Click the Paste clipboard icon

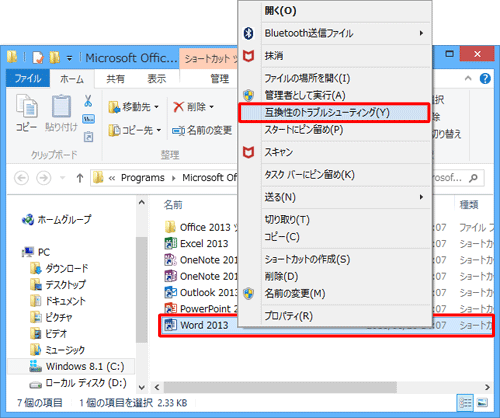(61, 106)
